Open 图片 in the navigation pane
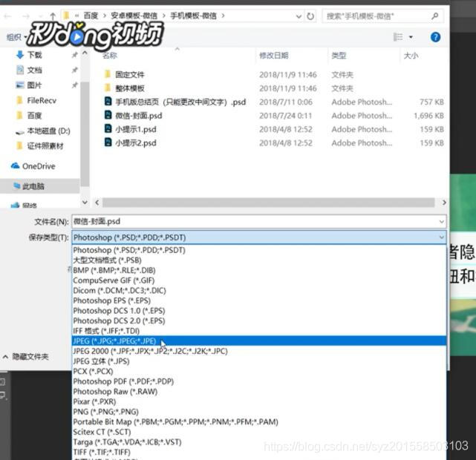 click(34, 85)
